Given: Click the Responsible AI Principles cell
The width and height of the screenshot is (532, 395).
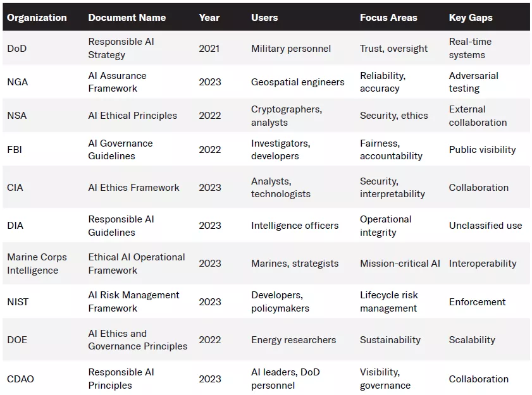Looking at the screenshot, I should (x=121, y=379).
